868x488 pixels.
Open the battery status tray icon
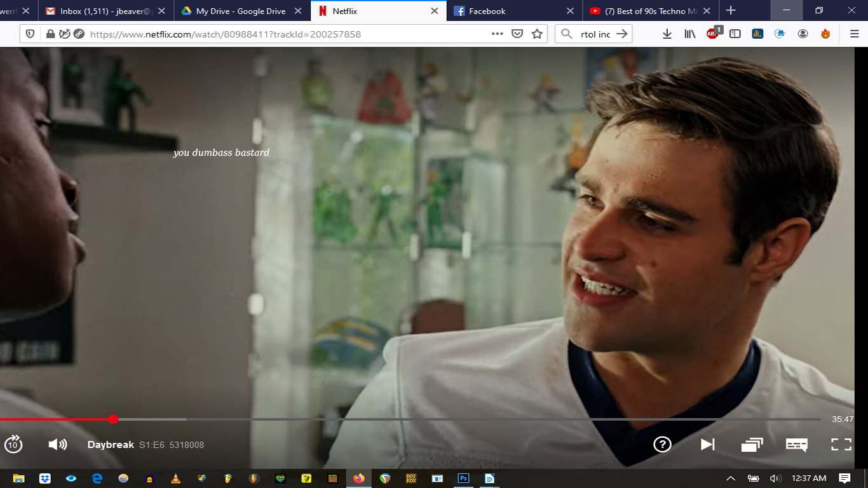pos(753,478)
